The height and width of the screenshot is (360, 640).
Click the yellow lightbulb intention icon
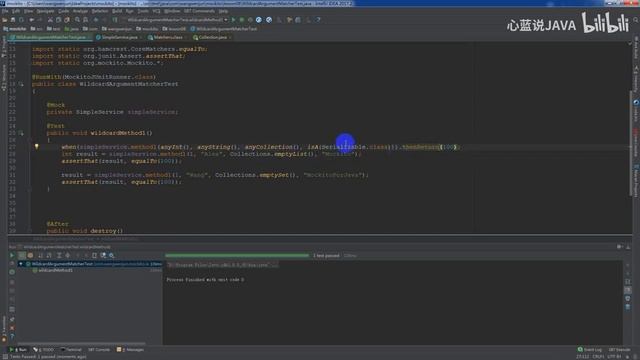[37, 147]
